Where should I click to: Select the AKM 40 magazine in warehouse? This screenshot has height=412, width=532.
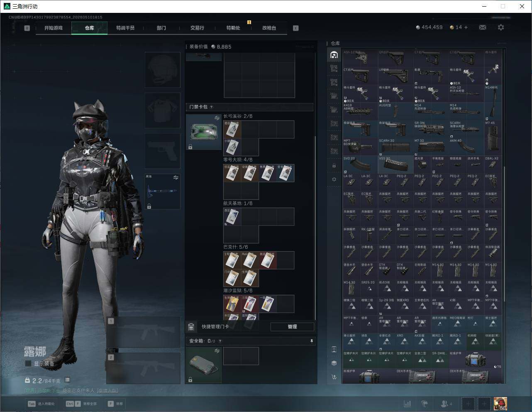pyautogui.click(x=466, y=147)
